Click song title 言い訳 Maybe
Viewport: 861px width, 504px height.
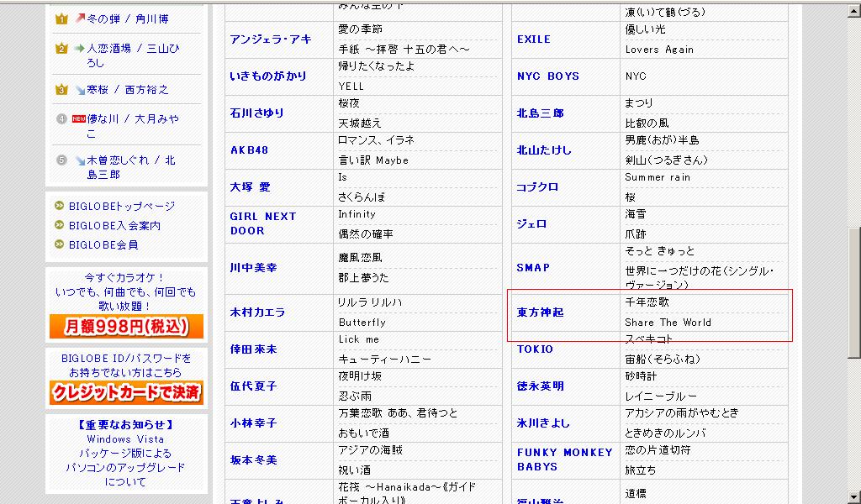coord(373,160)
